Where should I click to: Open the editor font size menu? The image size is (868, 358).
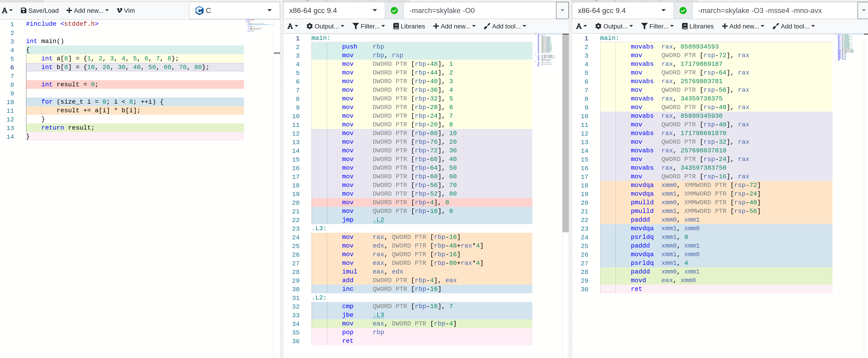coord(7,11)
